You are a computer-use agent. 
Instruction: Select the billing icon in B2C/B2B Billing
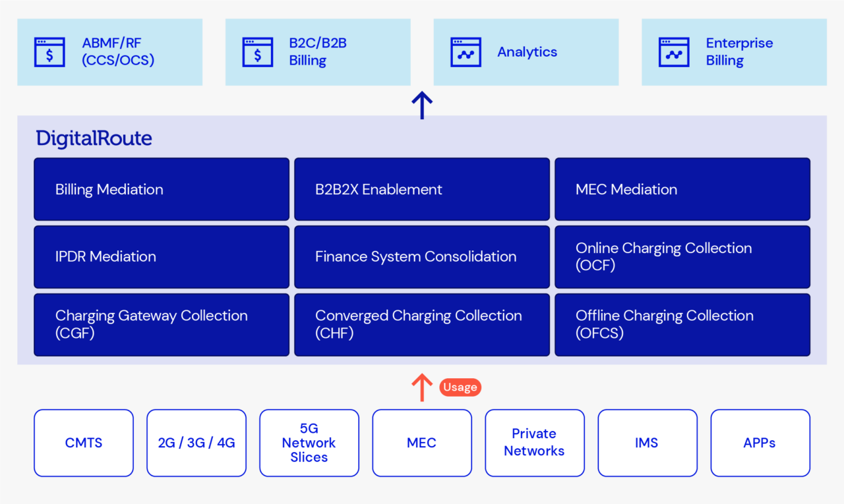pos(258,52)
